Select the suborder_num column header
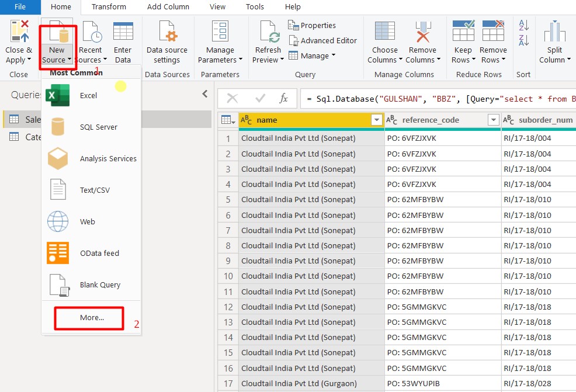This screenshot has height=392, width=576. [x=539, y=120]
